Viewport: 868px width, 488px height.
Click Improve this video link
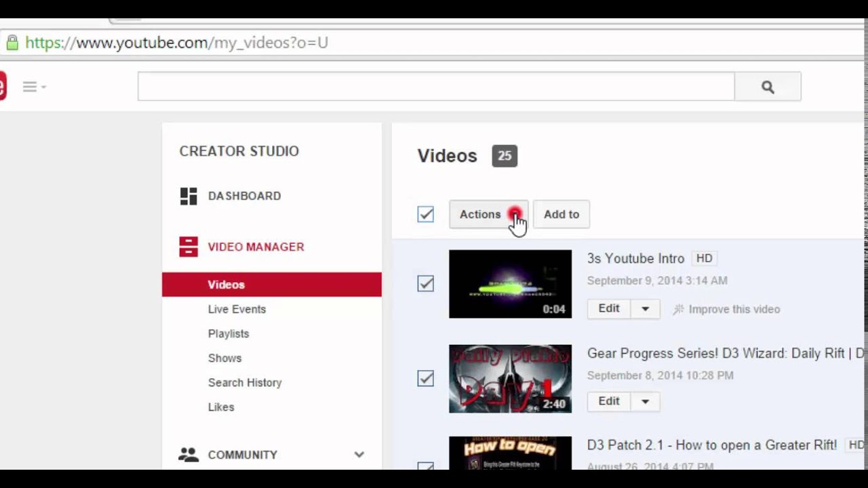[x=734, y=309]
